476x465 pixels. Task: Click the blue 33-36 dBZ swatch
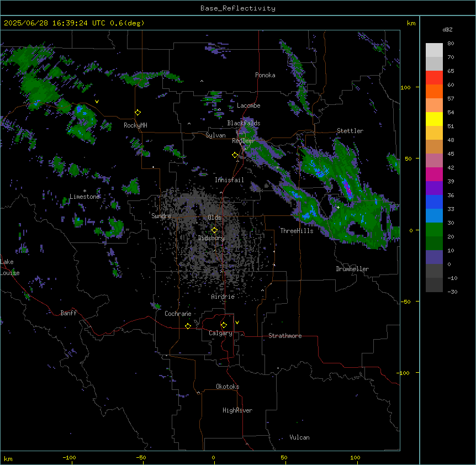(434, 202)
